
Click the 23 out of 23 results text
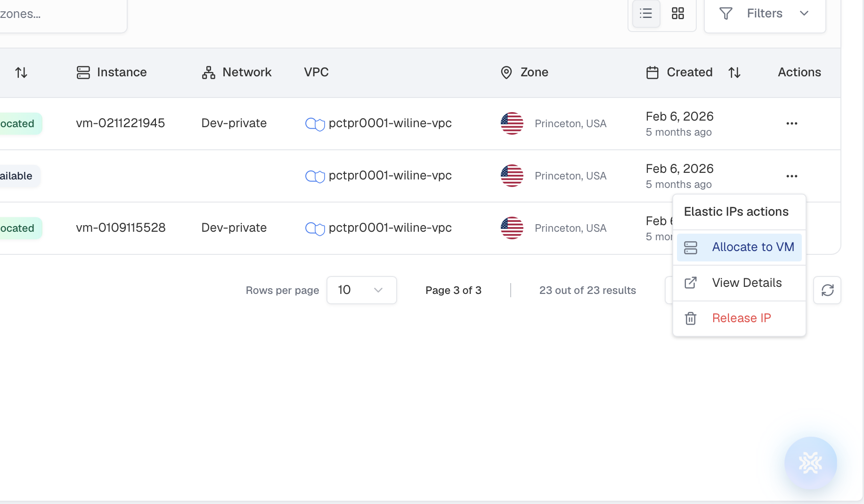coord(587,290)
